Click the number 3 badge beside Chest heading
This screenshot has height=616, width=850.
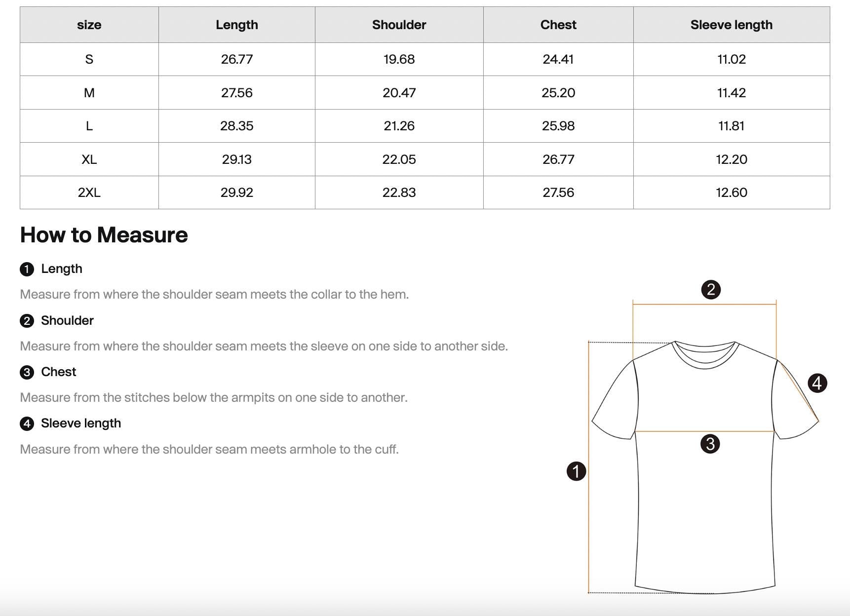click(x=27, y=372)
